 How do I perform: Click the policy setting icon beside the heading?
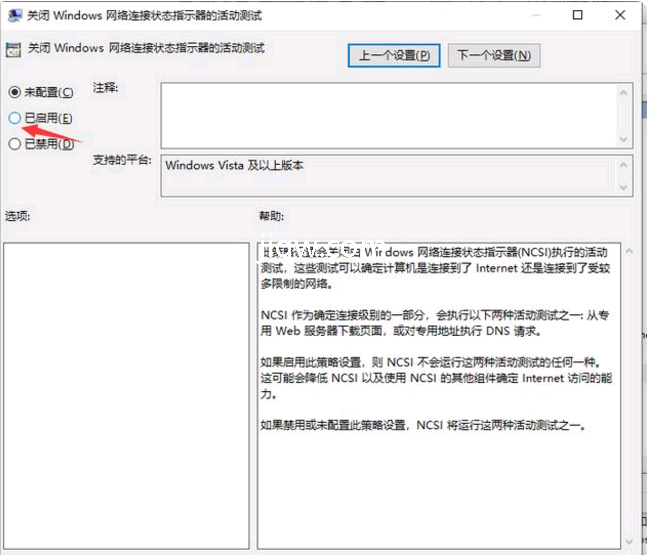coord(13,49)
